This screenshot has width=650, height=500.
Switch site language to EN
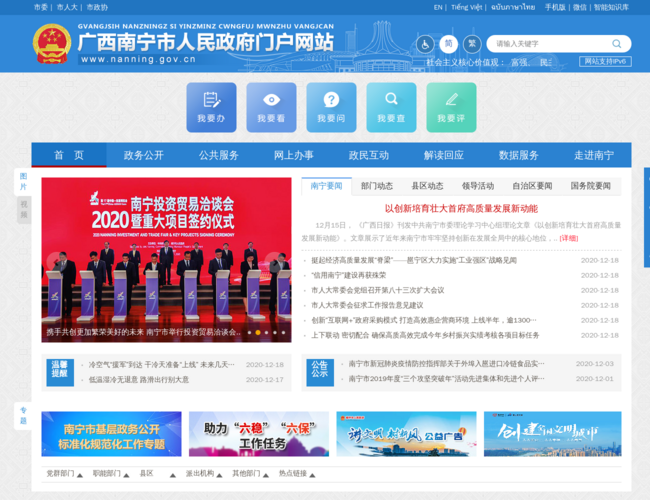coord(438,7)
